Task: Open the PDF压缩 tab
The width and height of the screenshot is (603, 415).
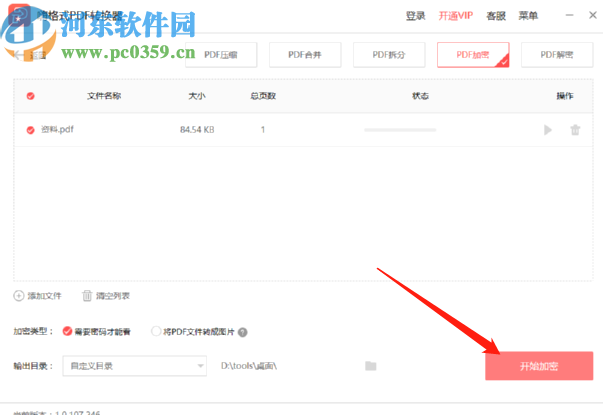Action: tap(221, 55)
